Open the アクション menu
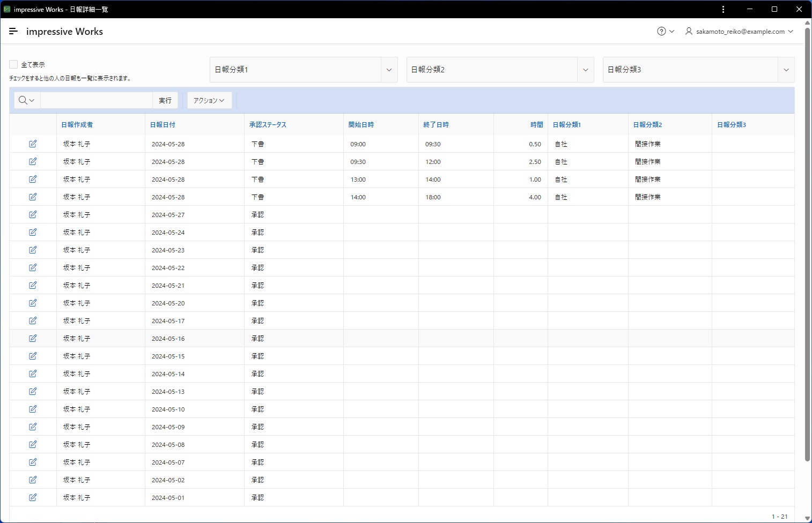The width and height of the screenshot is (812, 523). (209, 100)
